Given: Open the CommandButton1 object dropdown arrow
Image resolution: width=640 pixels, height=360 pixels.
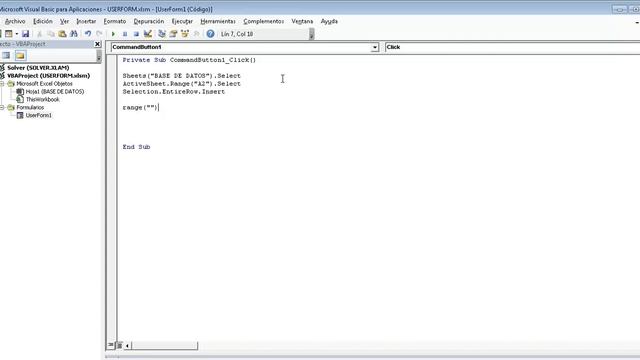Looking at the screenshot, I should click(375, 47).
